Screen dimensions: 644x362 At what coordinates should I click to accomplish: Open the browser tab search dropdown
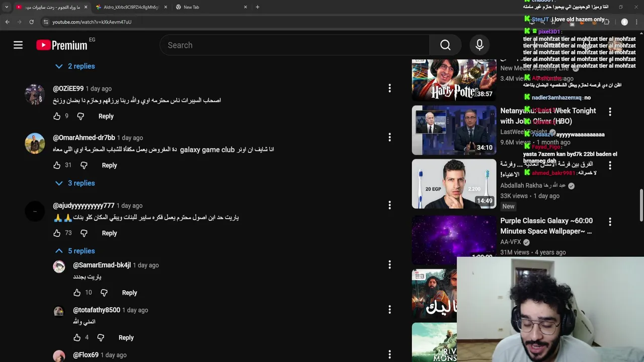pos(7,7)
